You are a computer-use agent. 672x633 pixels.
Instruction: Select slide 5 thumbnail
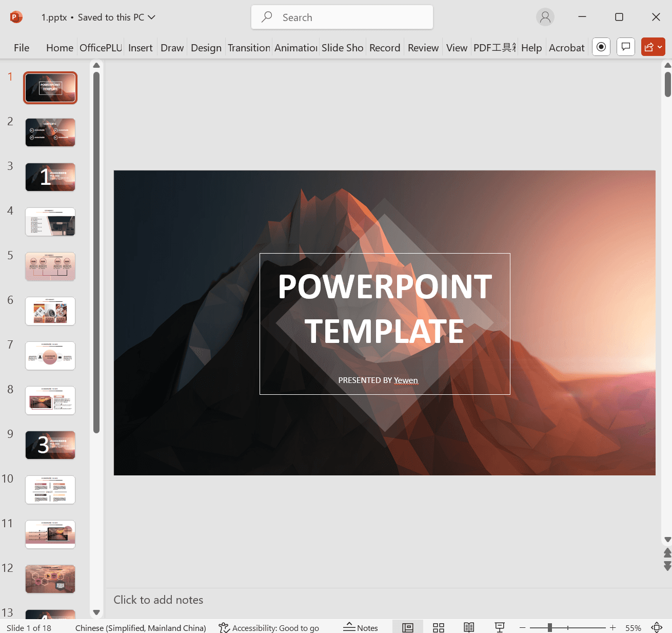pos(50,266)
